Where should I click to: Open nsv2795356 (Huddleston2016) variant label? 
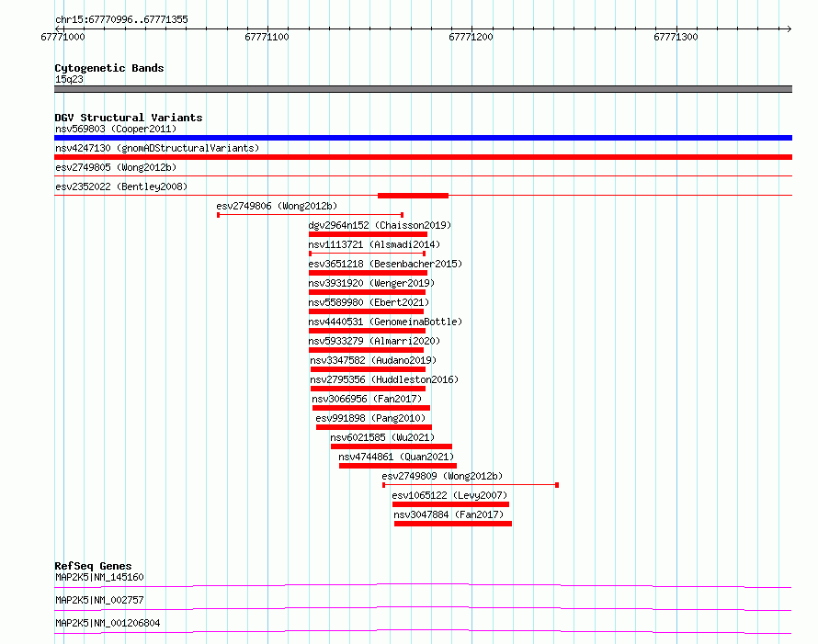384,379
